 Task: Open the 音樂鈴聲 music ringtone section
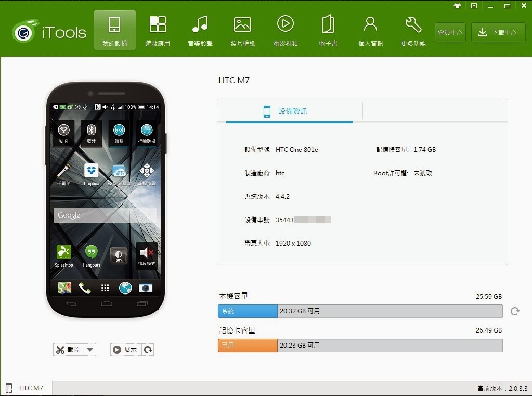[x=200, y=30]
